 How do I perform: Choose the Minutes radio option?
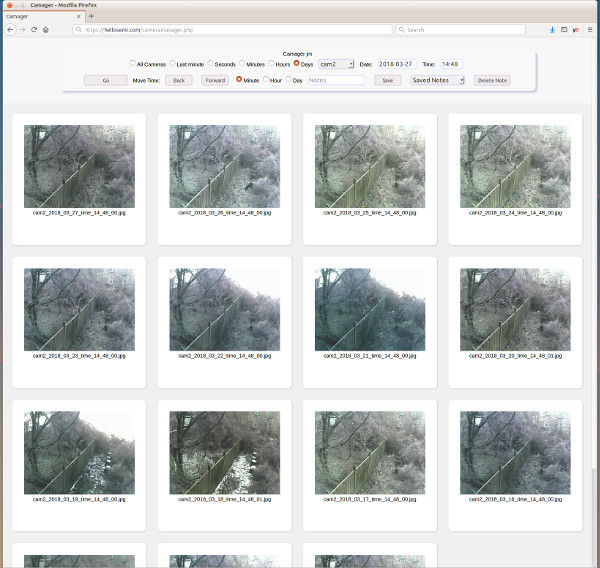[x=242, y=63]
